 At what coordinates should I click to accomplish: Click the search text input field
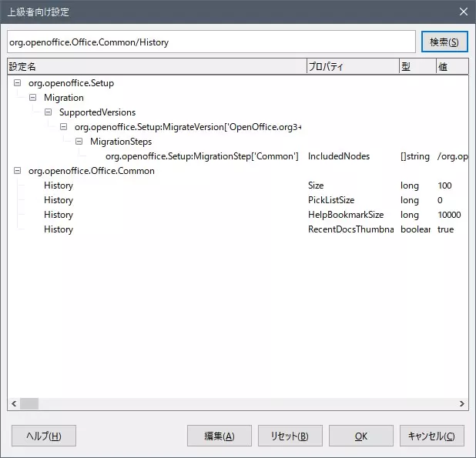click(211, 42)
